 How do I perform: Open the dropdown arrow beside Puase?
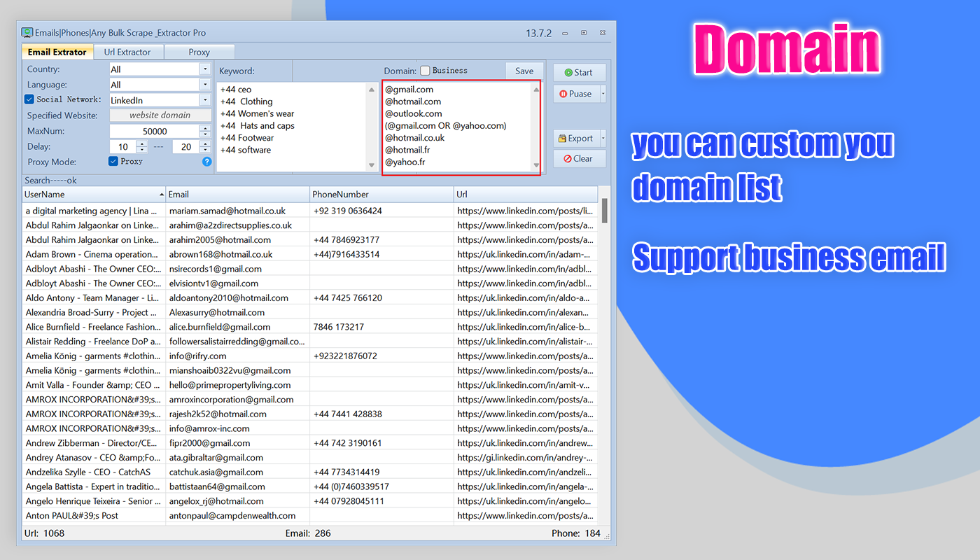pyautogui.click(x=603, y=94)
